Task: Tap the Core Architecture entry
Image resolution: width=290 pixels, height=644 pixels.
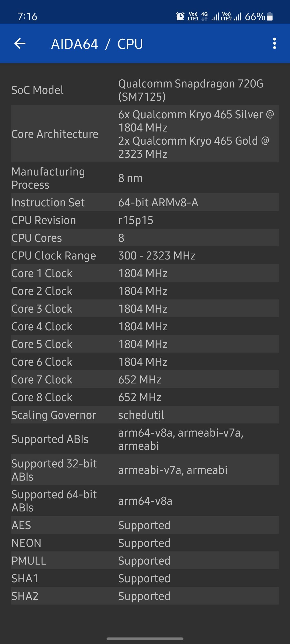Action: 145,134
